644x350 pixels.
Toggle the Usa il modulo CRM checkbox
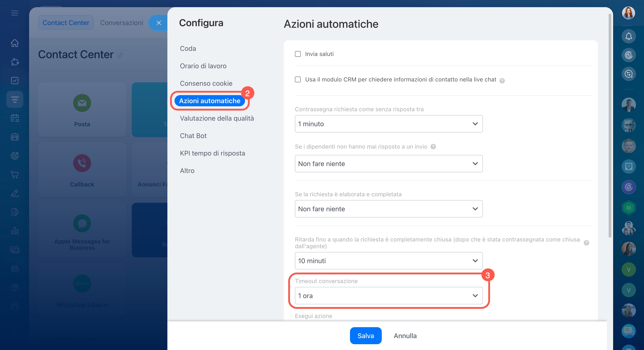pyautogui.click(x=298, y=79)
